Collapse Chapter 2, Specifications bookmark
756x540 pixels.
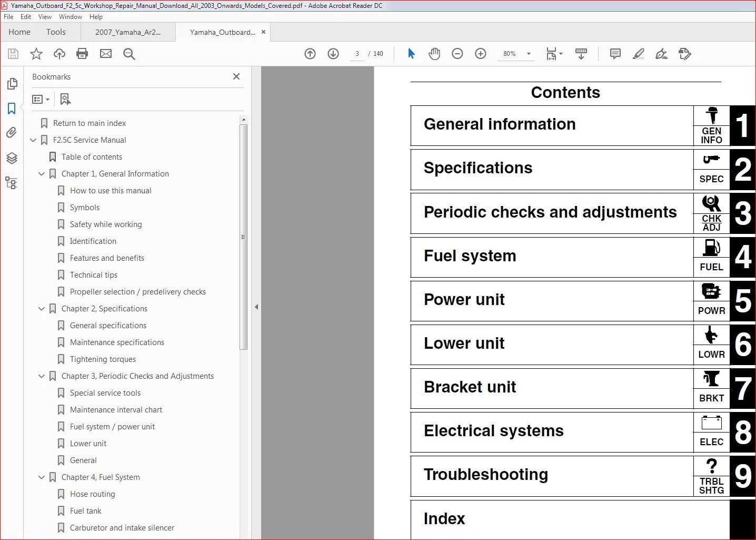[x=42, y=309]
